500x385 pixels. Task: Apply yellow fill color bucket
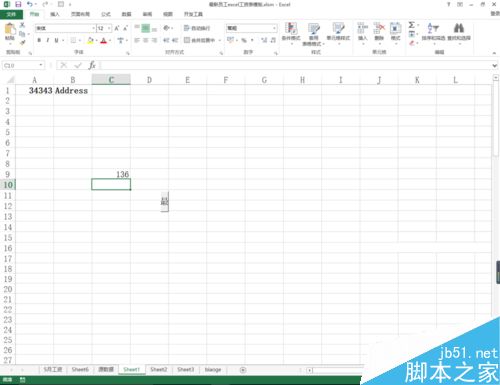click(90, 40)
